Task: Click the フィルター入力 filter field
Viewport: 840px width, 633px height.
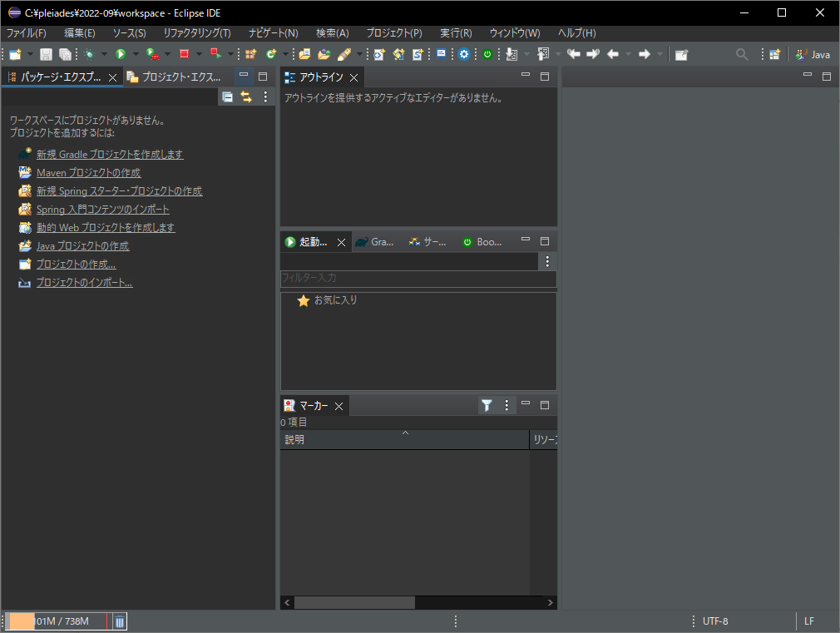Action: pyautogui.click(x=418, y=278)
